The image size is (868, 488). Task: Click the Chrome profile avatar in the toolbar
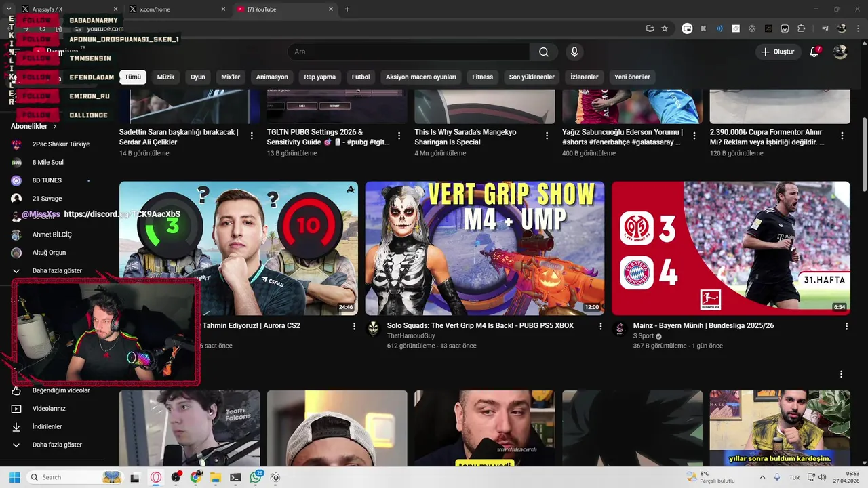pos(842,28)
